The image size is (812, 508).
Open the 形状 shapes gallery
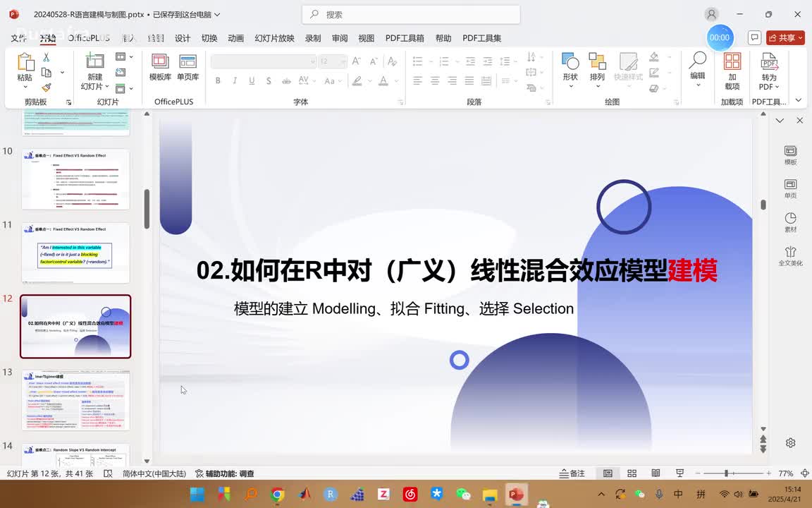point(570,69)
